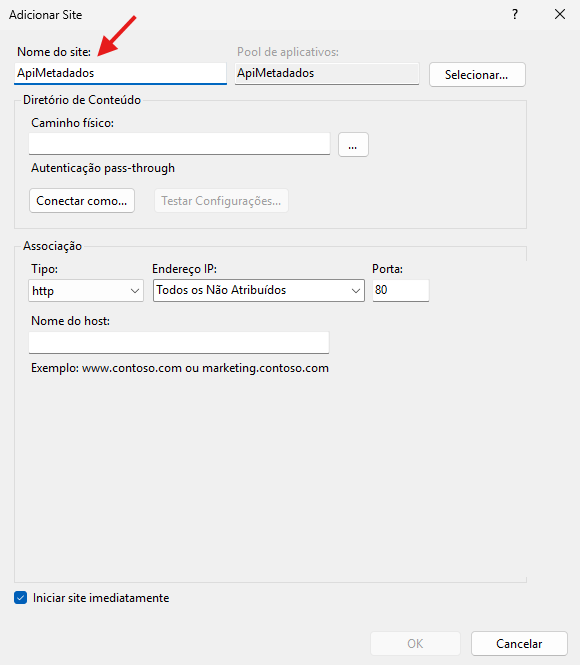Click the Nome do host label
The width and height of the screenshot is (580, 665).
70,321
